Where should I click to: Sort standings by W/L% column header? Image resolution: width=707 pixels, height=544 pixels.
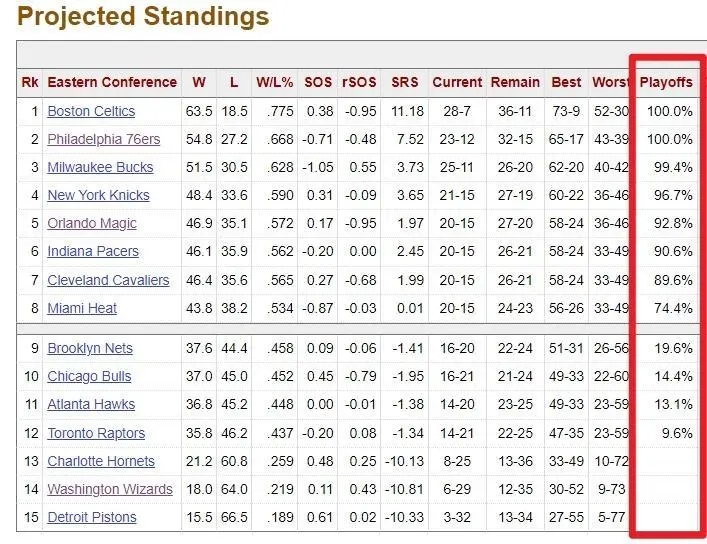(274, 82)
